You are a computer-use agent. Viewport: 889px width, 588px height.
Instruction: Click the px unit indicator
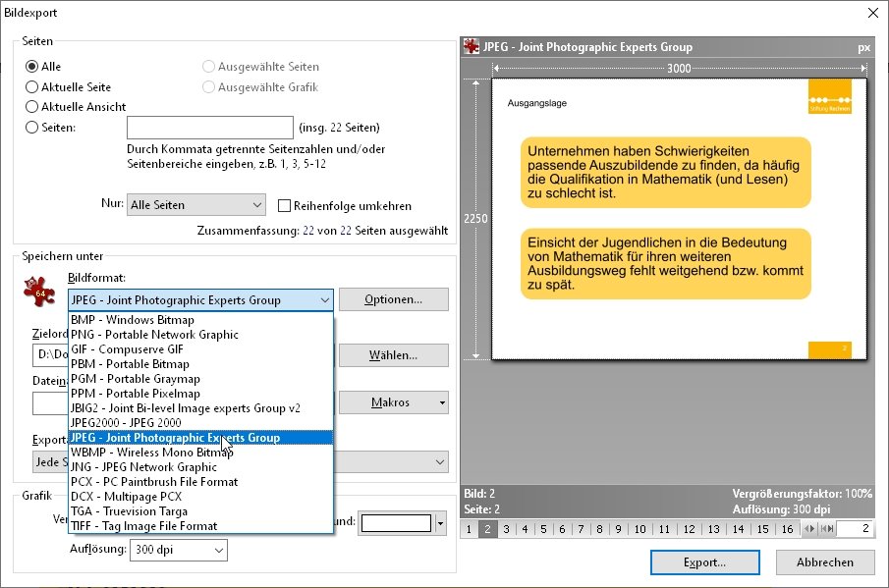863,47
